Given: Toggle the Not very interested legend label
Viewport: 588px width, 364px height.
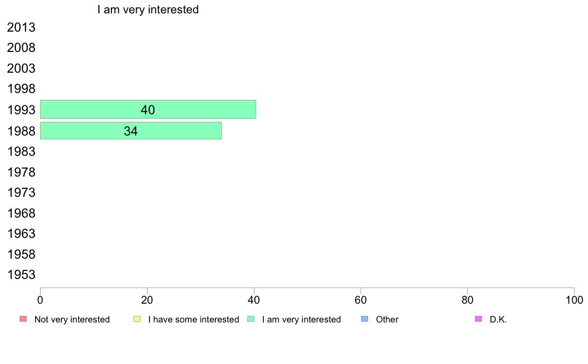Looking at the screenshot, I should 72,319.
